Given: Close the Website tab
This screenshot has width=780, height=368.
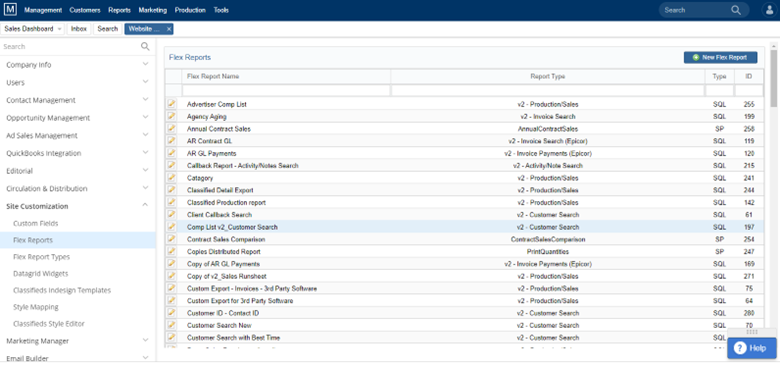Looking at the screenshot, I should (169, 29).
